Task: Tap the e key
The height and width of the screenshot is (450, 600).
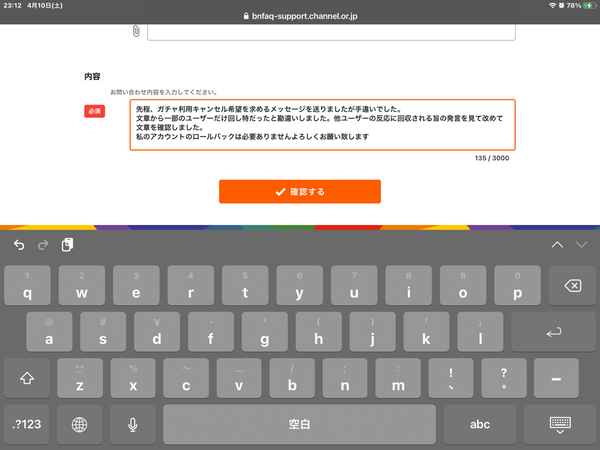Action: point(136,285)
